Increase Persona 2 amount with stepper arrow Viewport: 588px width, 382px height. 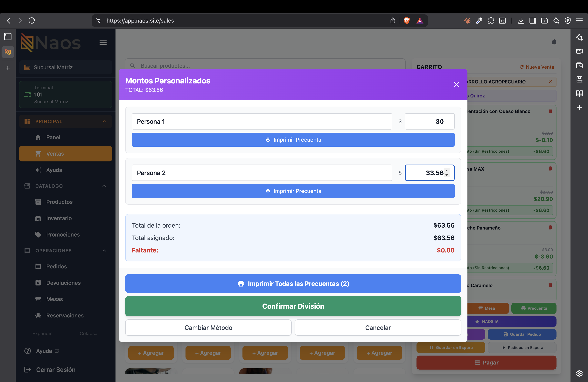446,171
